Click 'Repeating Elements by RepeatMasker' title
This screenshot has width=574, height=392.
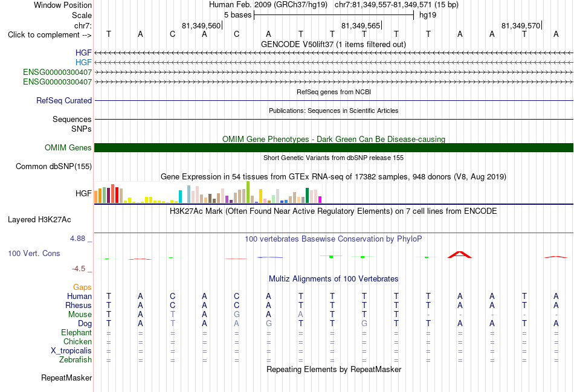pos(334,369)
